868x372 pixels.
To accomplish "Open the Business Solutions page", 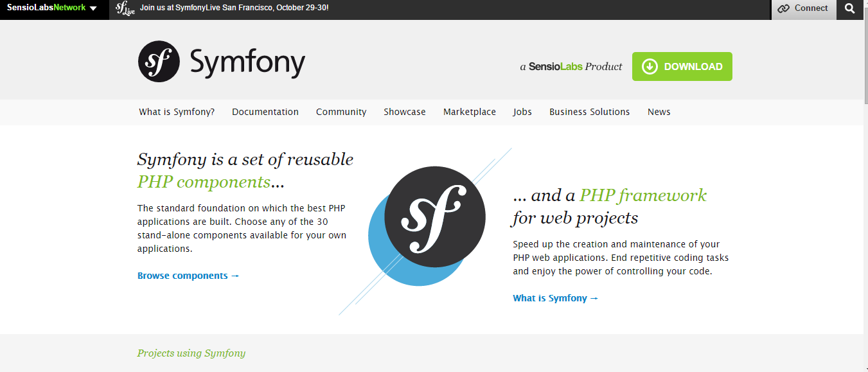I will (589, 112).
